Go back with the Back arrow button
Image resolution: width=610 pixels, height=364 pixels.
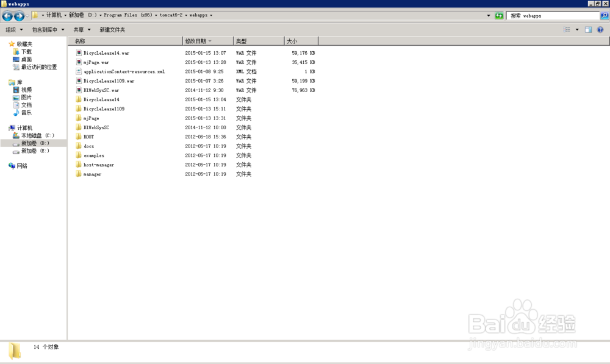tap(7, 16)
